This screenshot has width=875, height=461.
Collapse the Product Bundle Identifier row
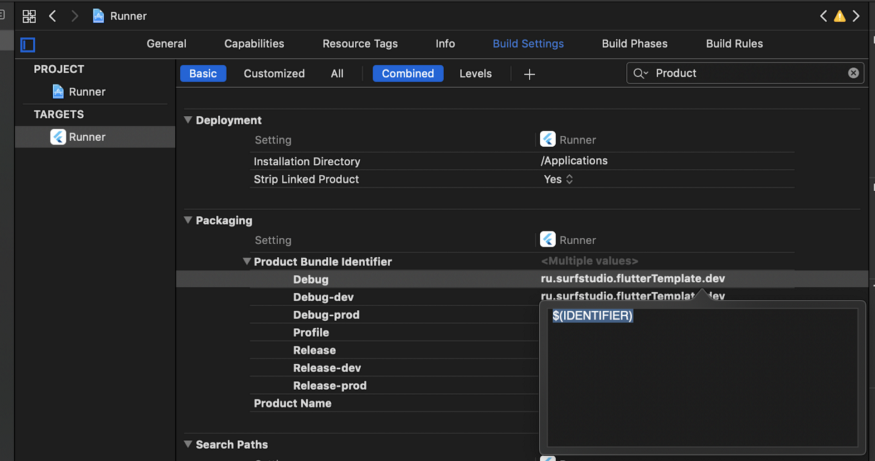247,262
